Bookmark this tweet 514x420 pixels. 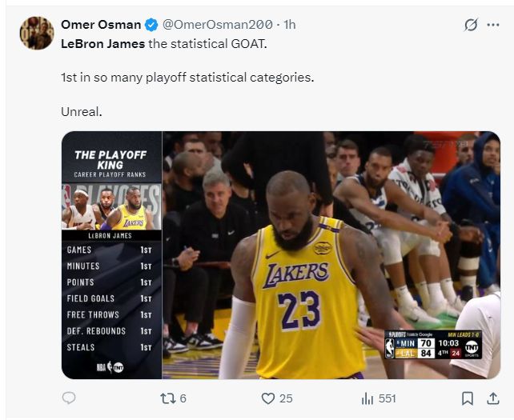tap(468, 398)
